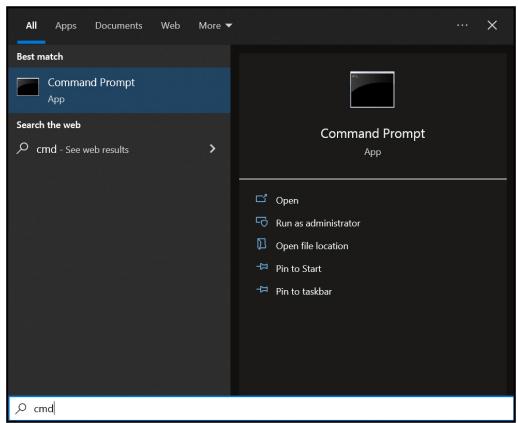Expand cmd web results with the chevron arrow
Screen dimensions: 518x423
212,149
